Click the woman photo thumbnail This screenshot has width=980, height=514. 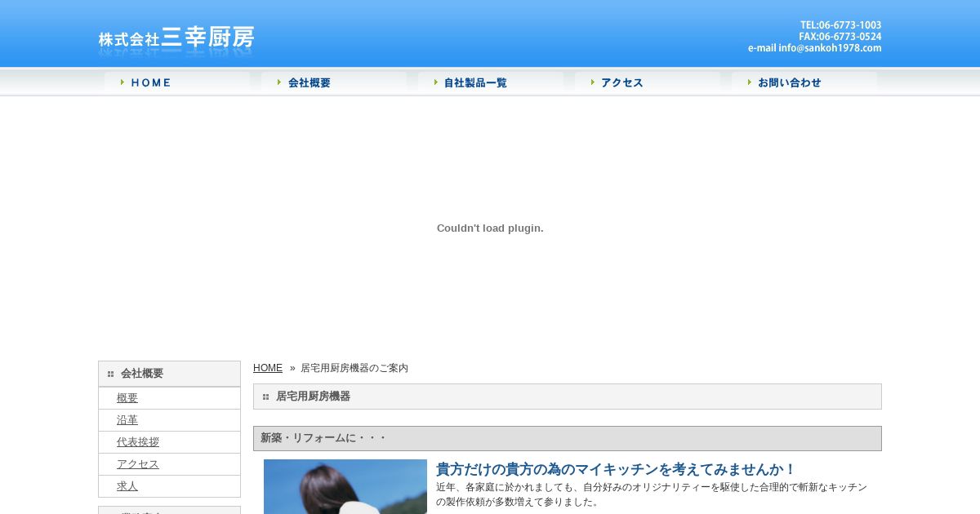(x=345, y=486)
